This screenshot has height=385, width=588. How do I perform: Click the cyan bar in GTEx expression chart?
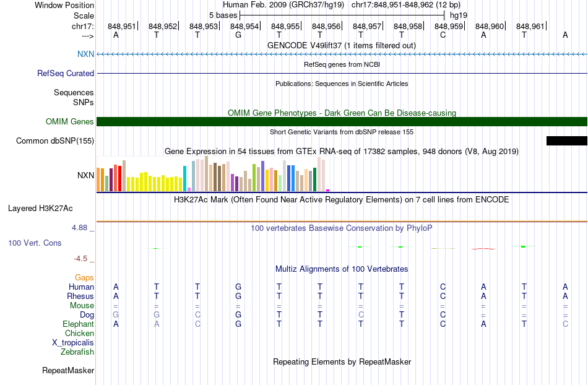(184, 179)
